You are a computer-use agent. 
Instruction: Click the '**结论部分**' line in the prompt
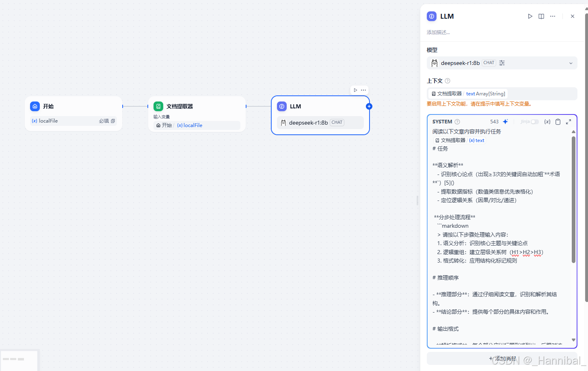(x=491, y=312)
